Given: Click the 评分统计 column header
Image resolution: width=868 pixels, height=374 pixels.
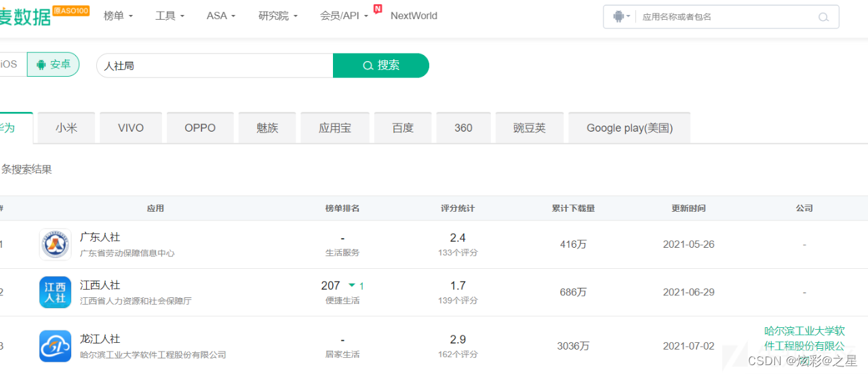Looking at the screenshot, I should pyautogui.click(x=458, y=208).
